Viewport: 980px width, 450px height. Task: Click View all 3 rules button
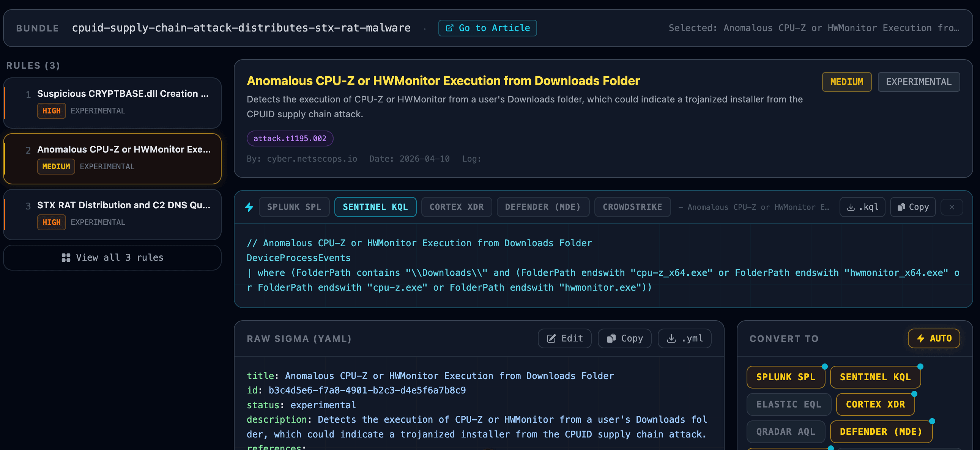112,258
